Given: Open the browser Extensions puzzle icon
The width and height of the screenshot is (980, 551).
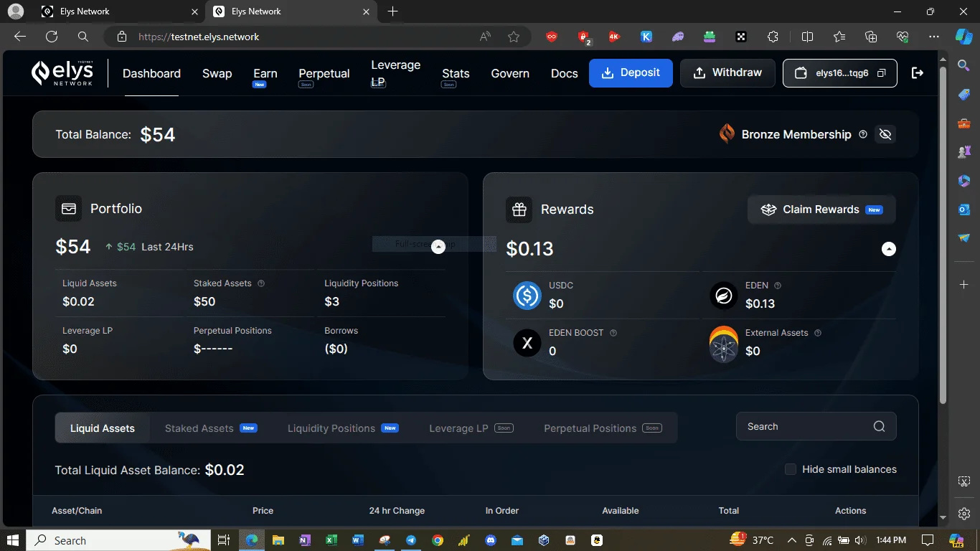Looking at the screenshot, I should tap(773, 37).
